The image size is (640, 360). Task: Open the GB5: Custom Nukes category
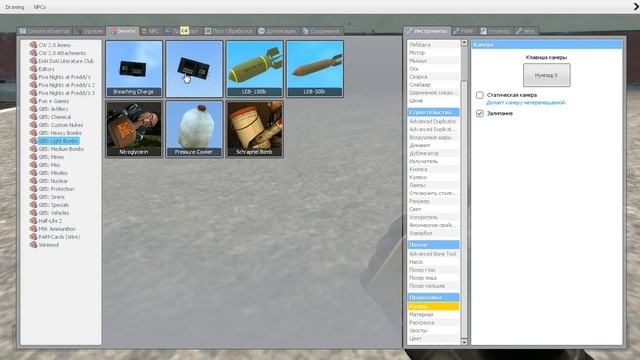(60, 125)
